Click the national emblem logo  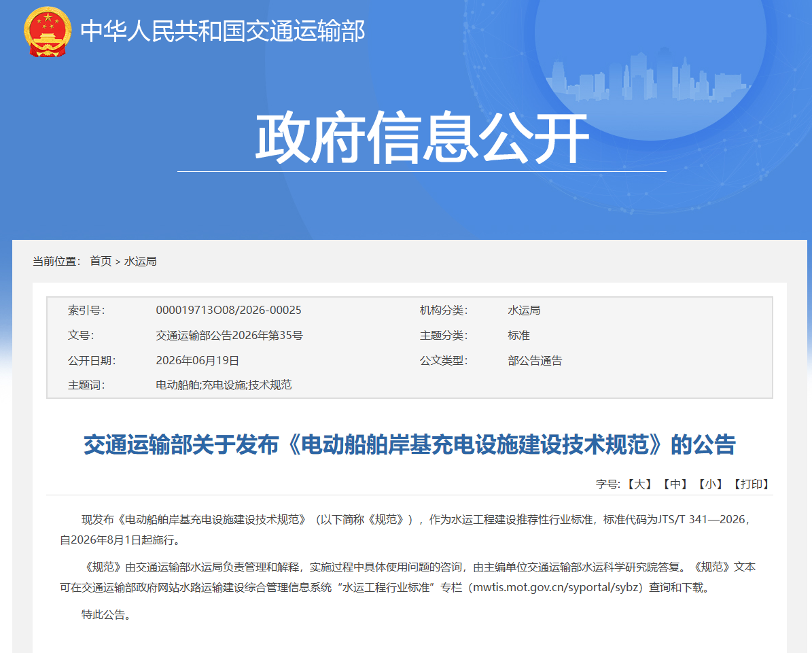tap(48, 31)
